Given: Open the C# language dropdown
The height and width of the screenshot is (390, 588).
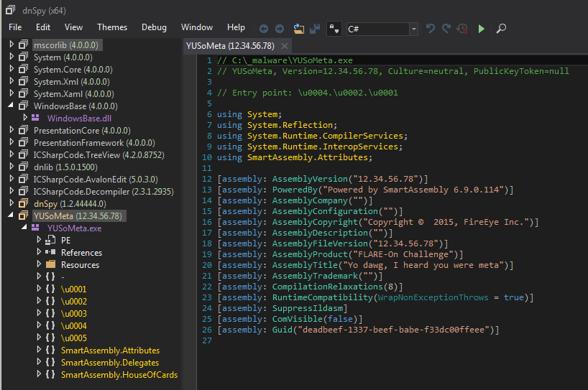Looking at the screenshot, I should pos(413,29).
